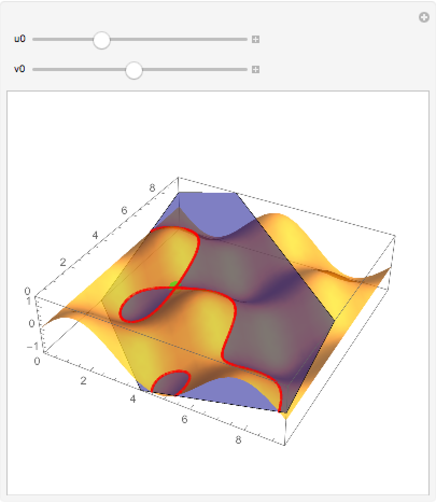Click the u0 label text
The width and height of the screenshot is (436, 504).
(19, 39)
